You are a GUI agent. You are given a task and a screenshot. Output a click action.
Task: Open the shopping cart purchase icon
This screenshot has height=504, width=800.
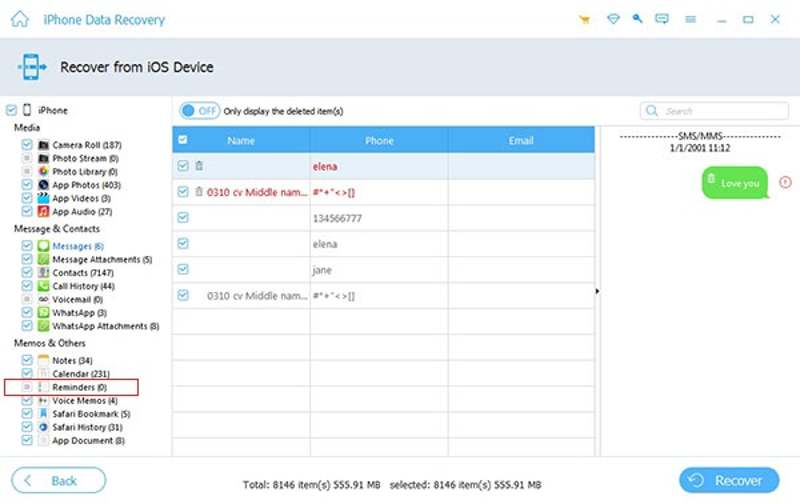[584, 19]
